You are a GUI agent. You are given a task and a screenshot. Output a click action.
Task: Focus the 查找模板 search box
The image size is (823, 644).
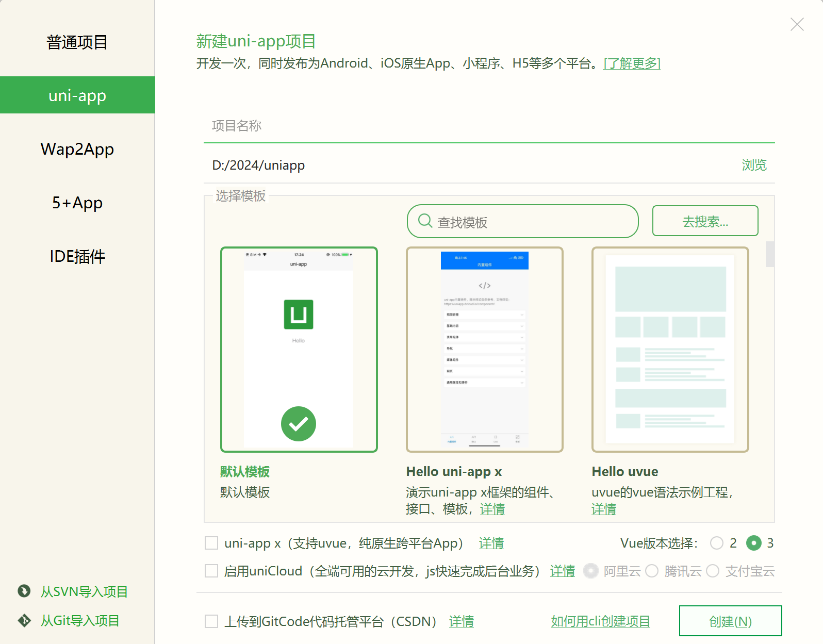click(x=522, y=221)
